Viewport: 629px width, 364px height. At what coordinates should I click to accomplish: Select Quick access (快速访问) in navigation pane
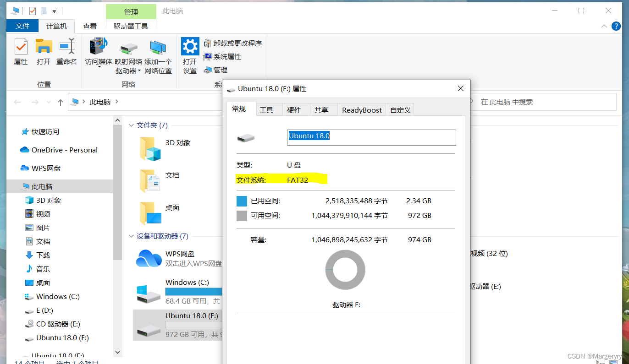[45, 131]
